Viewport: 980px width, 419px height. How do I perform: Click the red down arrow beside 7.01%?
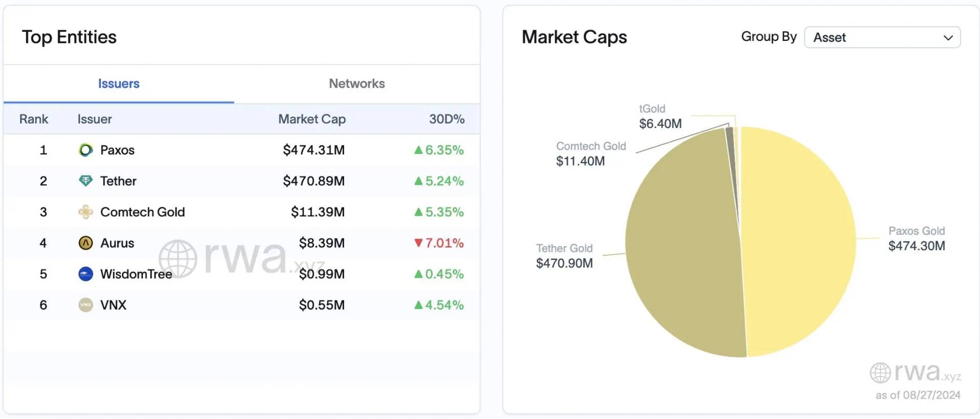[418, 243]
